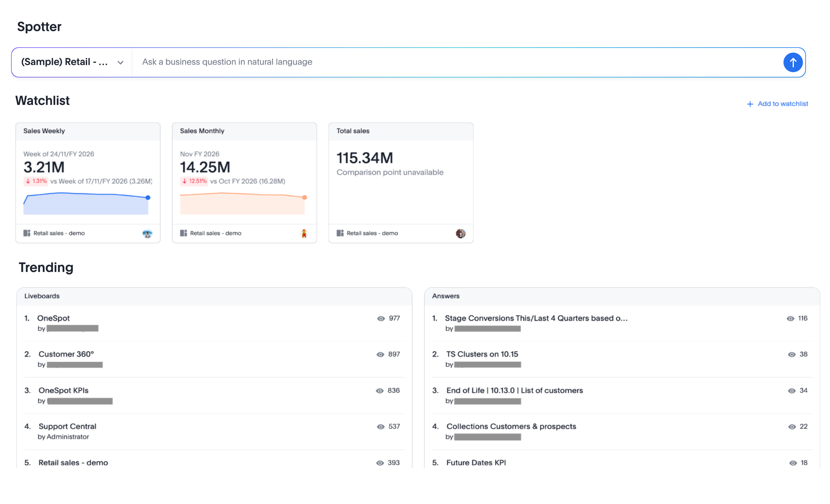
Task: Click the natural language question input field
Action: pos(456,62)
